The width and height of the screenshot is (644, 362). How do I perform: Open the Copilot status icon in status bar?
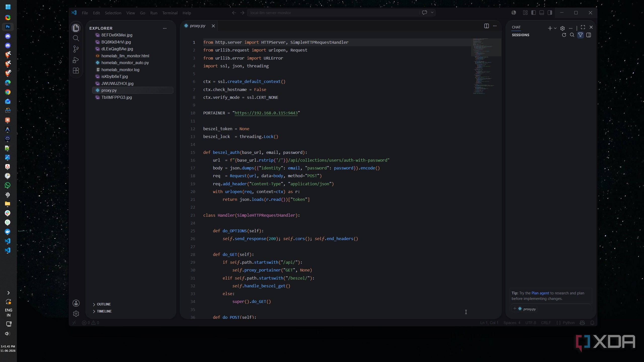[x=582, y=323]
